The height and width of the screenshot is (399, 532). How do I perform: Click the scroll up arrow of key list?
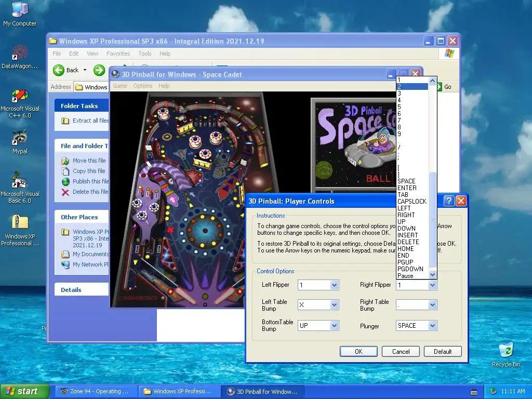432,81
